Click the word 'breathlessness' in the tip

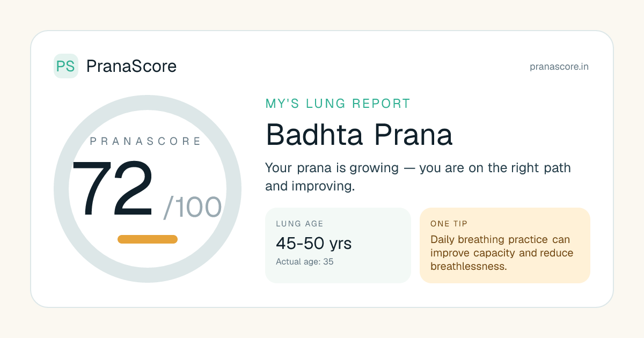pyautogui.click(x=467, y=267)
